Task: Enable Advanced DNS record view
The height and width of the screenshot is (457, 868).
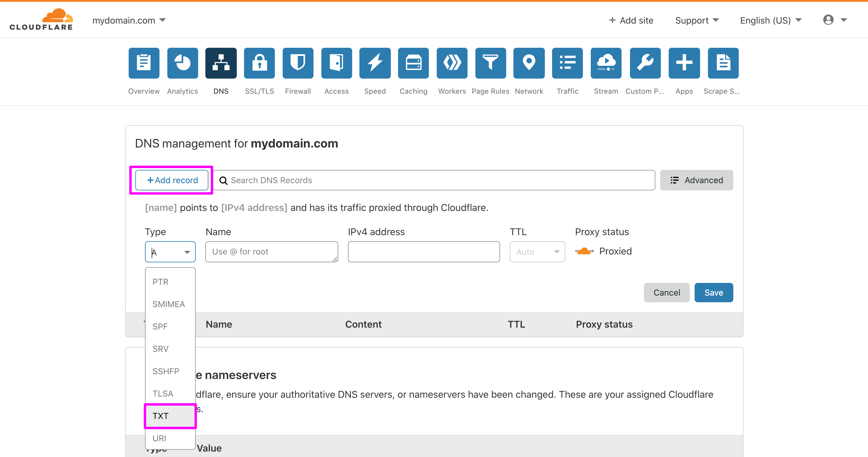Action: [697, 180]
